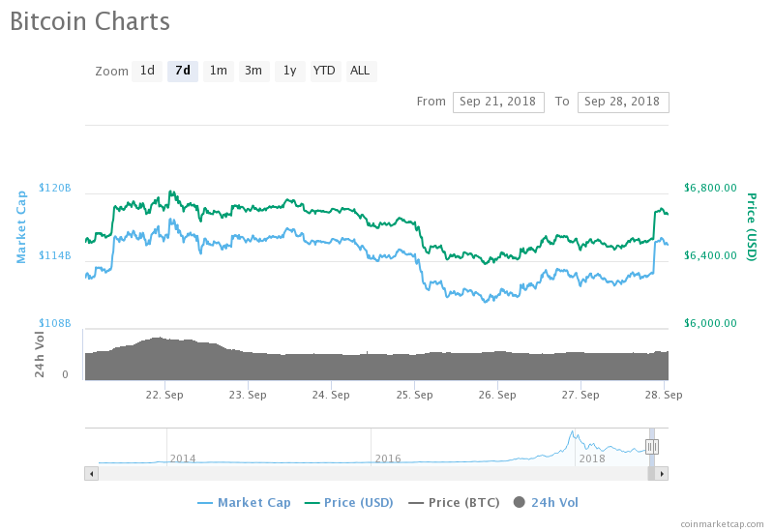Edit the From date Sep 21, 2018

tap(498, 103)
